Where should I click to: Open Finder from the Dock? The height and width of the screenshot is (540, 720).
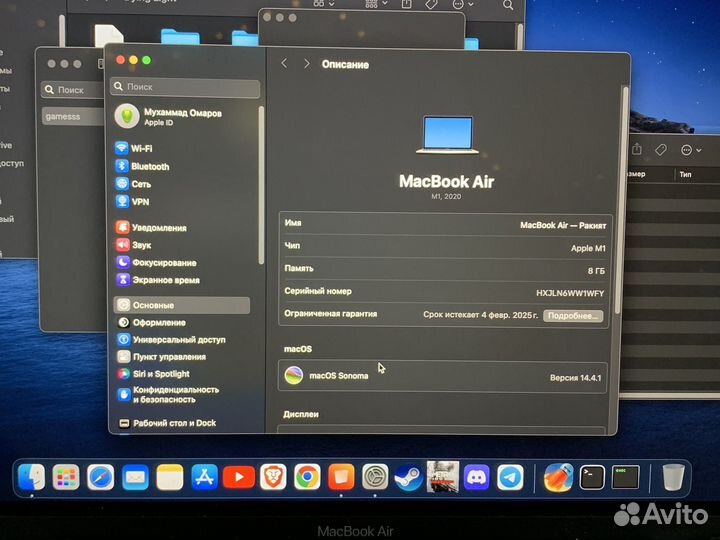tap(32, 477)
